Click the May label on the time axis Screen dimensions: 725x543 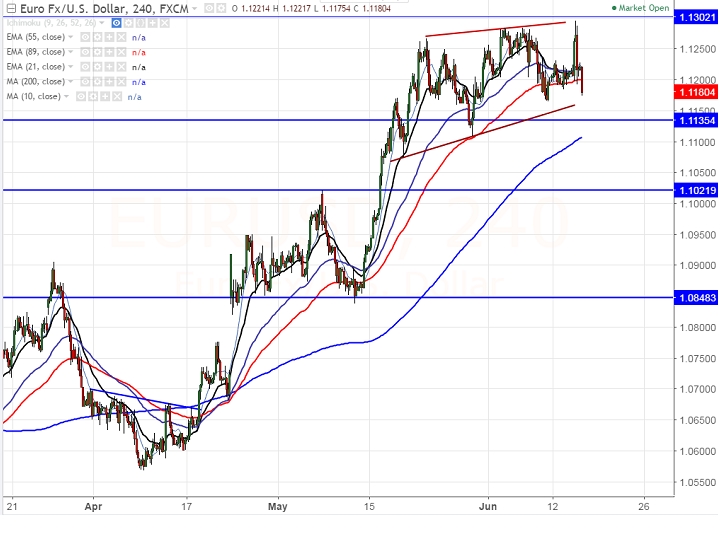click(277, 506)
